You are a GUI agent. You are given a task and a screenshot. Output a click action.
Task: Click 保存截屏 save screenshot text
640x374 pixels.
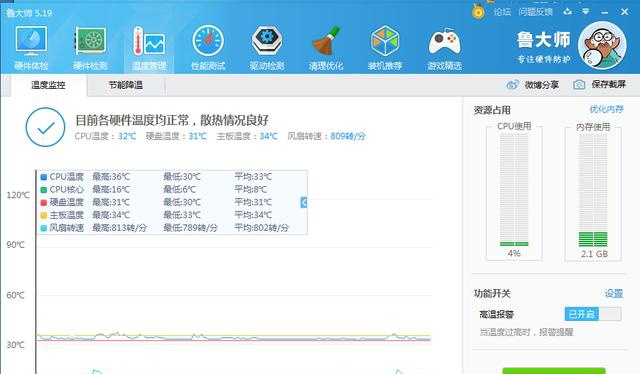609,84
